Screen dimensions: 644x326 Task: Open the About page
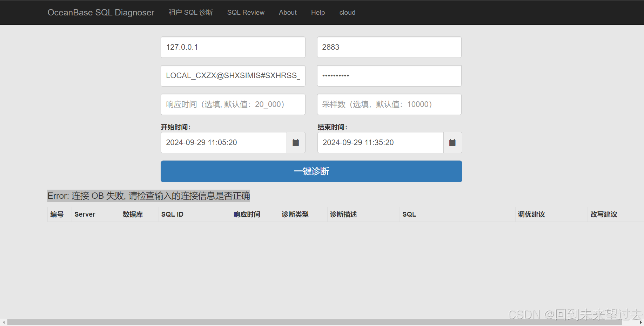(x=288, y=12)
